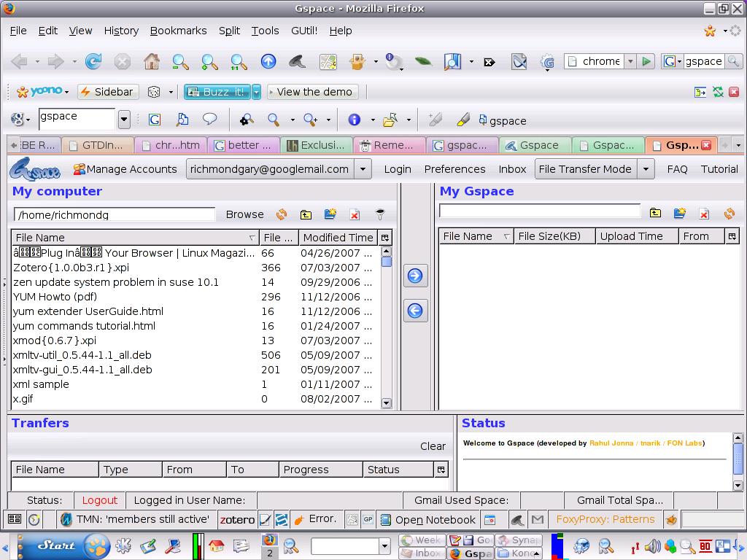
Task: Click the zoom out magnifier icon
Action: pyautogui.click(x=180, y=62)
